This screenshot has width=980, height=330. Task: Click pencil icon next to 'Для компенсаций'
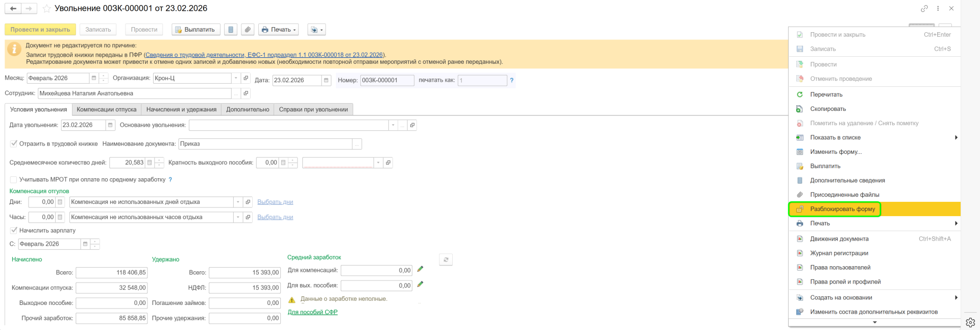pos(420,269)
